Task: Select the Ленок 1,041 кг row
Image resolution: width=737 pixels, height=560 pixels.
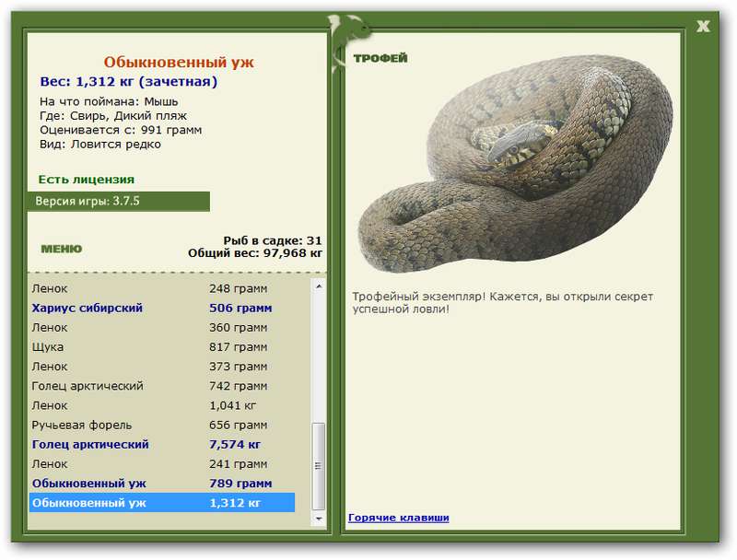Action: 163,405
